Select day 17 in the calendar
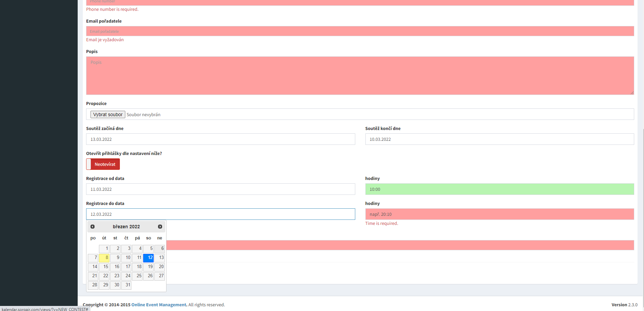644x311 pixels. [126, 267]
